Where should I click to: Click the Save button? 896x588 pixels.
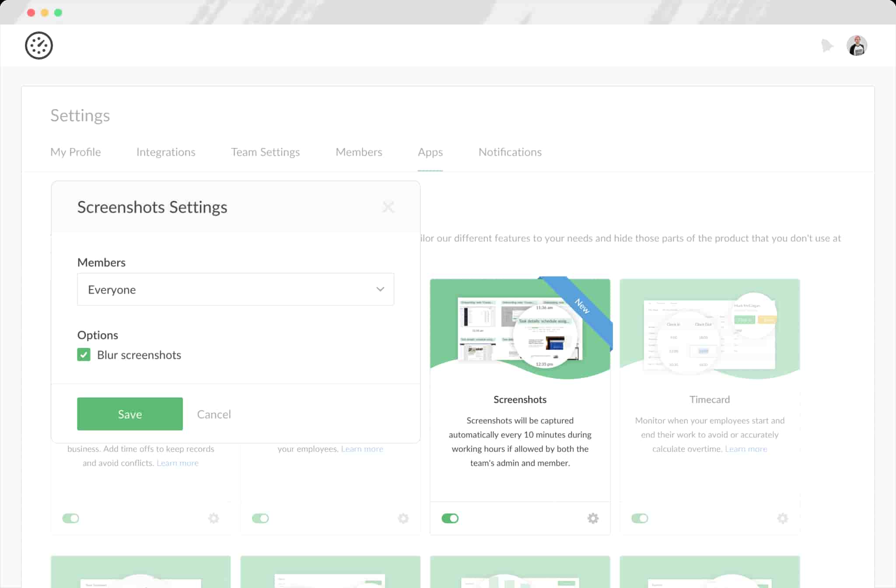click(x=129, y=413)
